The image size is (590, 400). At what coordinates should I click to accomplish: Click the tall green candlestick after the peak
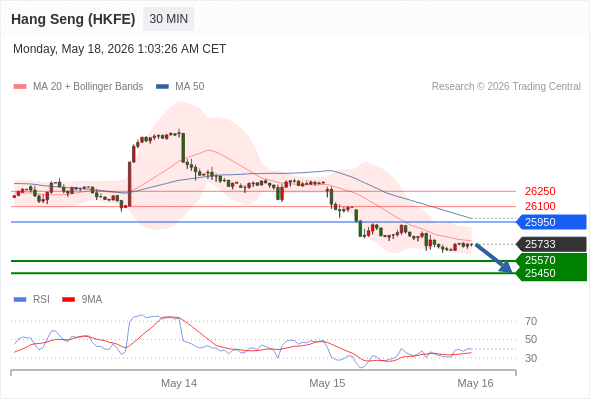(183, 148)
